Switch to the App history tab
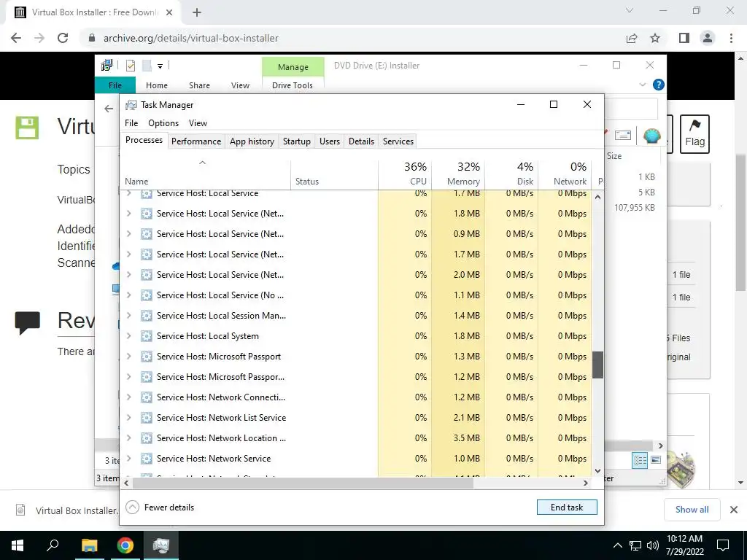The image size is (747, 560). pyautogui.click(x=252, y=141)
